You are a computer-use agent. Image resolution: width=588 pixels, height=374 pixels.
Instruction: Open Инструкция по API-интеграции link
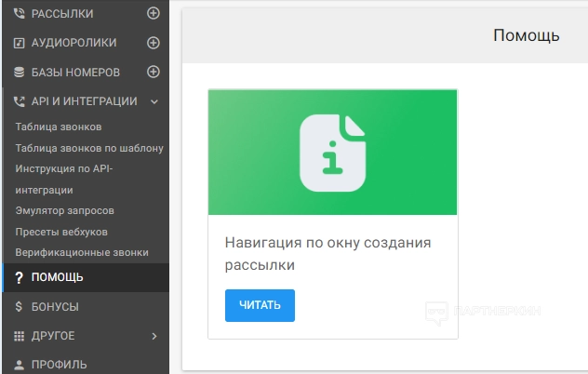pyautogui.click(x=64, y=180)
